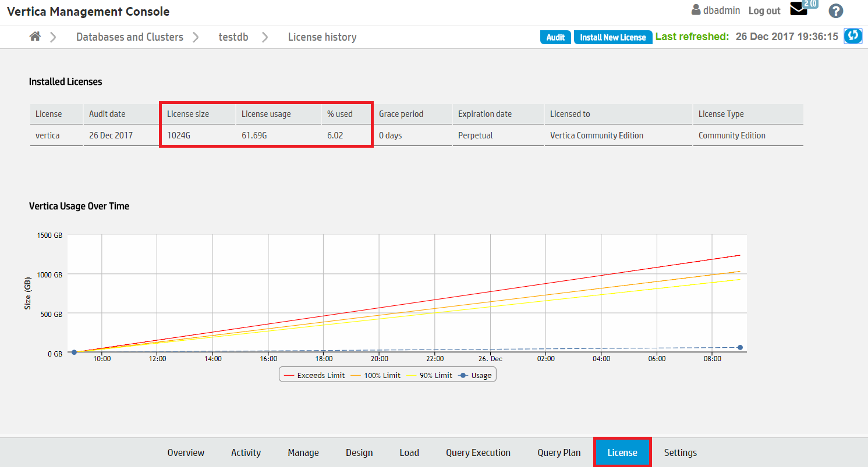
Task: Open the help question mark icon
Action: click(x=835, y=11)
